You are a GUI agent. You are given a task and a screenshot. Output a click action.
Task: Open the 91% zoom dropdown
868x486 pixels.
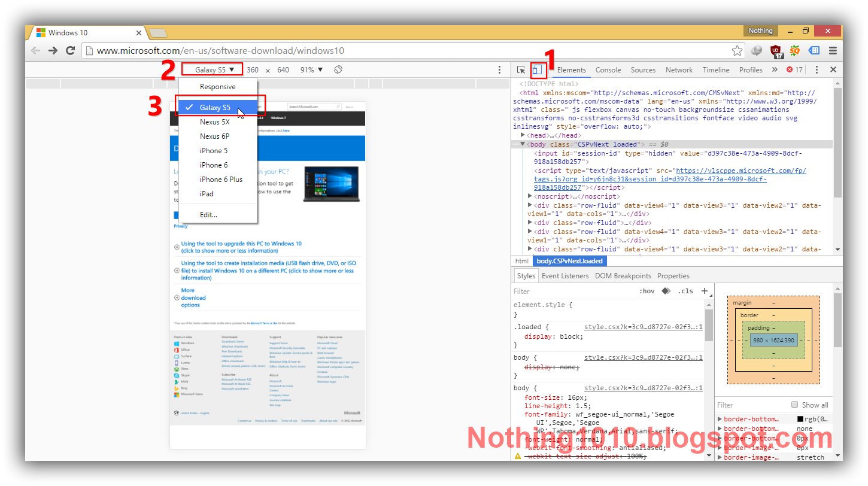[x=311, y=70]
